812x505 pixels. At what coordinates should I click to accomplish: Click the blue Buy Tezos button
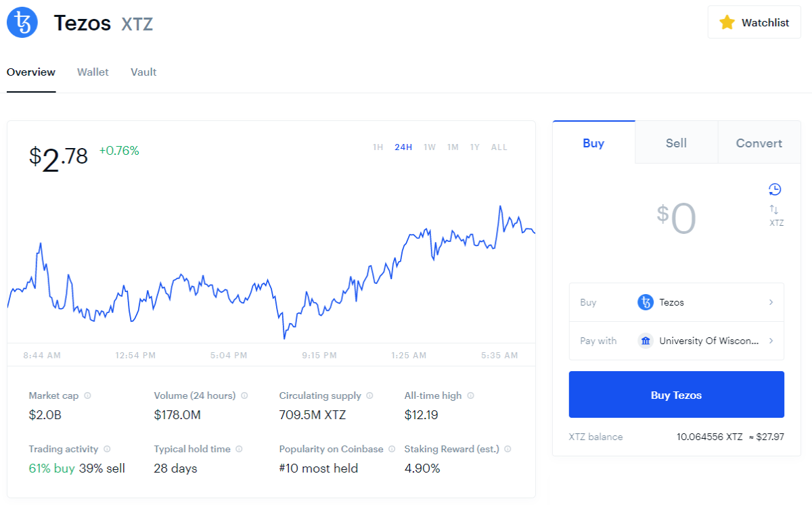click(677, 394)
